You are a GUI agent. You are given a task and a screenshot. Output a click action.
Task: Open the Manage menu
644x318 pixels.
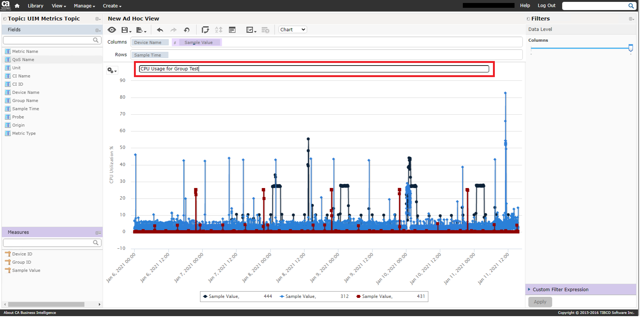coord(84,6)
